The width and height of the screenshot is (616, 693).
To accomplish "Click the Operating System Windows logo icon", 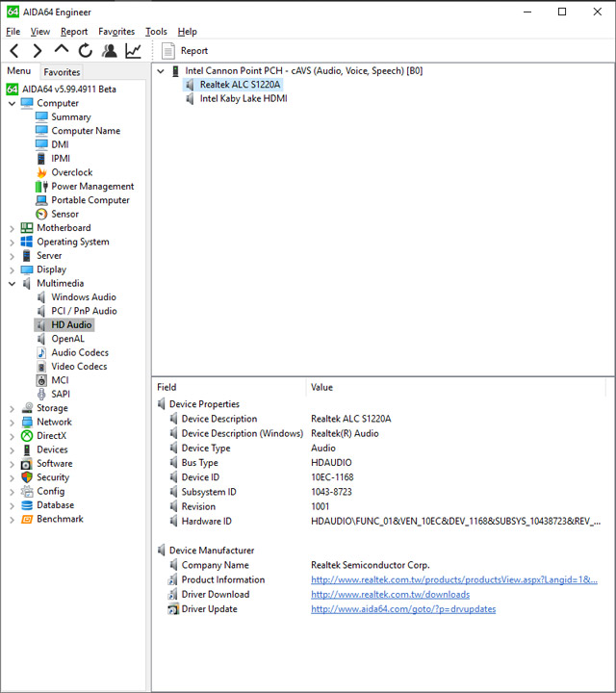I will tap(27, 242).
